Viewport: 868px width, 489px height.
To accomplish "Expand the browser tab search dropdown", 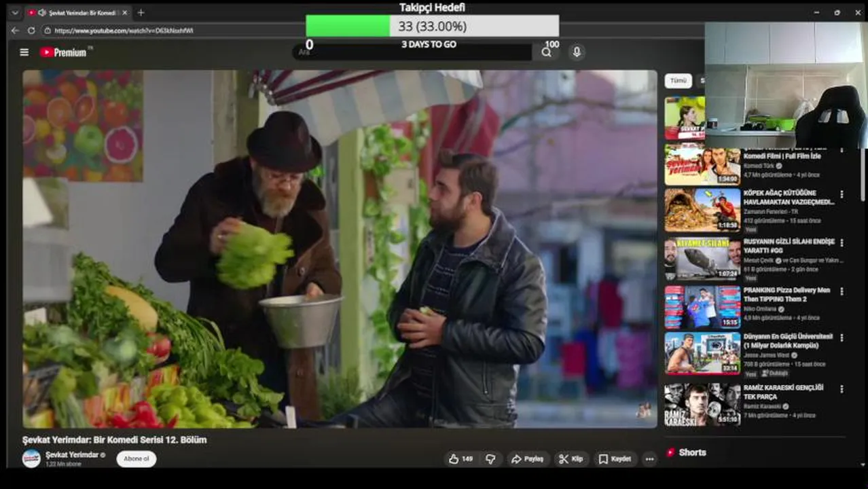I will [15, 12].
